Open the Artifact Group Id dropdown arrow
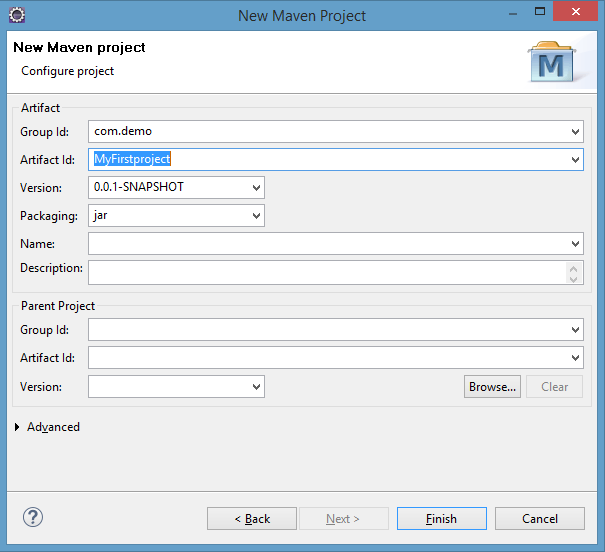Viewport: 605px width, 552px height. 575,132
